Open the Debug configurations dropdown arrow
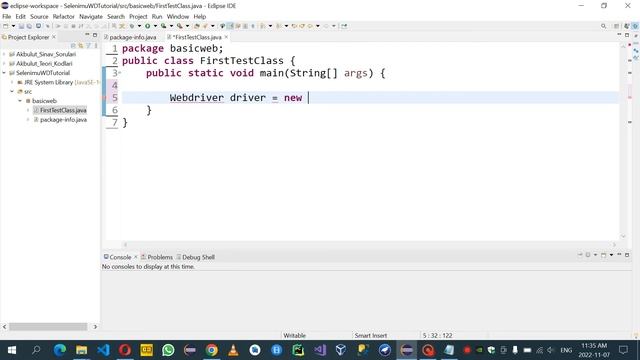The width and height of the screenshot is (640, 360). 140,26
